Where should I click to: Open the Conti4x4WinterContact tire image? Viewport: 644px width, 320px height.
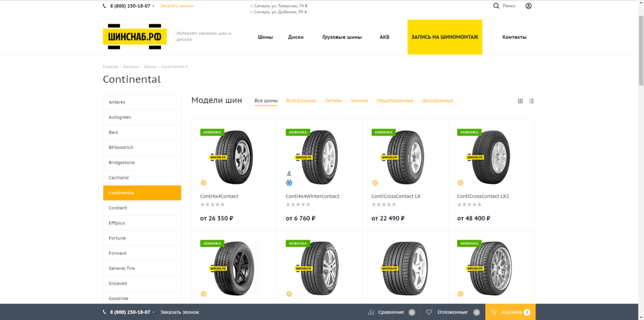[320, 157]
